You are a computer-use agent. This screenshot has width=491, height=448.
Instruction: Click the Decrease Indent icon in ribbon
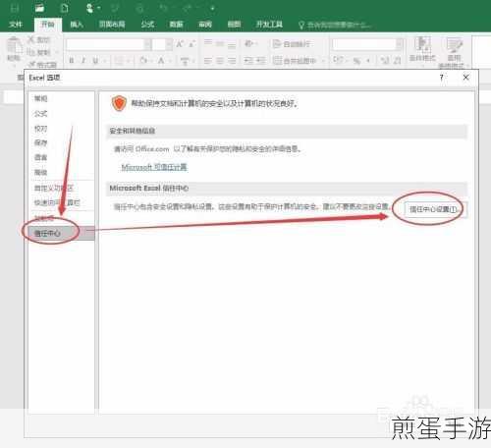248,61
